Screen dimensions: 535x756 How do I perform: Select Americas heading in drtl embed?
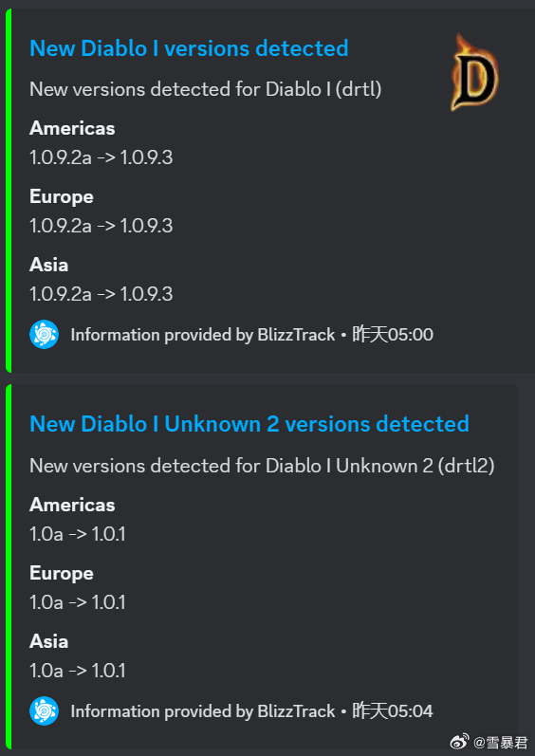[72, 129]
